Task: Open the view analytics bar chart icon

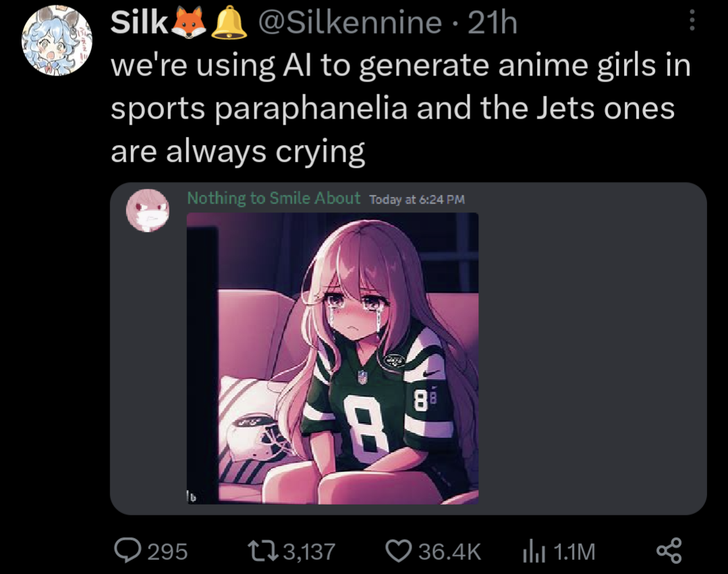Action: (534, 552)
